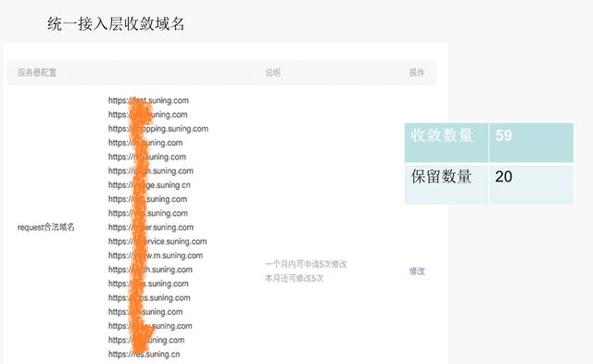Select the text 一个月内可申请5次修改
Image resolution: width=593 pixels, height=364 pixels.
coord(306,264)
